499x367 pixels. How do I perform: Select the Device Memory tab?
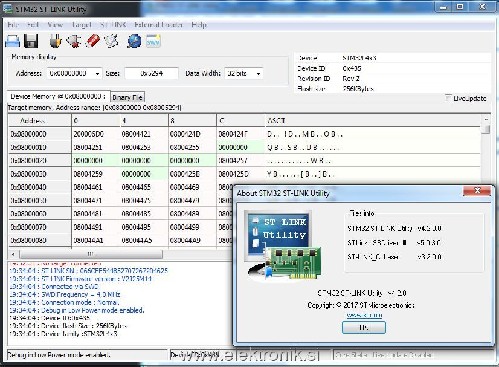coord(58,96)
